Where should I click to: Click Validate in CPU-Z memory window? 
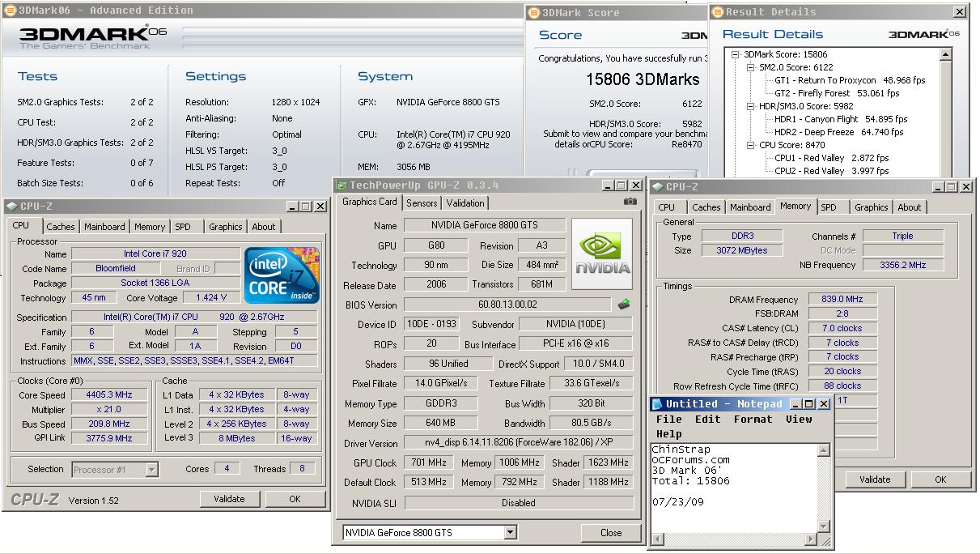click(875, 479)
